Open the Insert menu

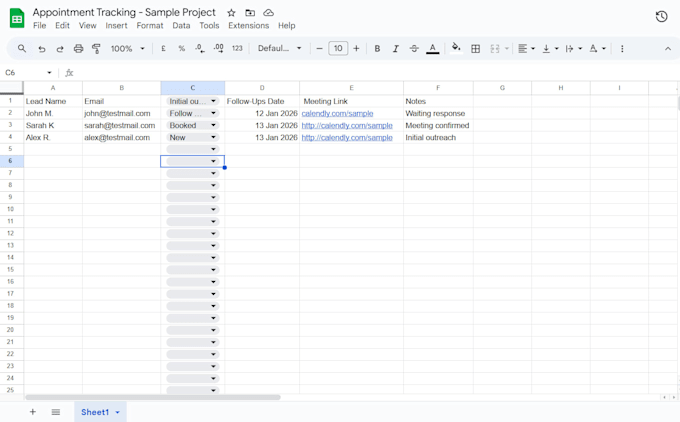point(116,26)
